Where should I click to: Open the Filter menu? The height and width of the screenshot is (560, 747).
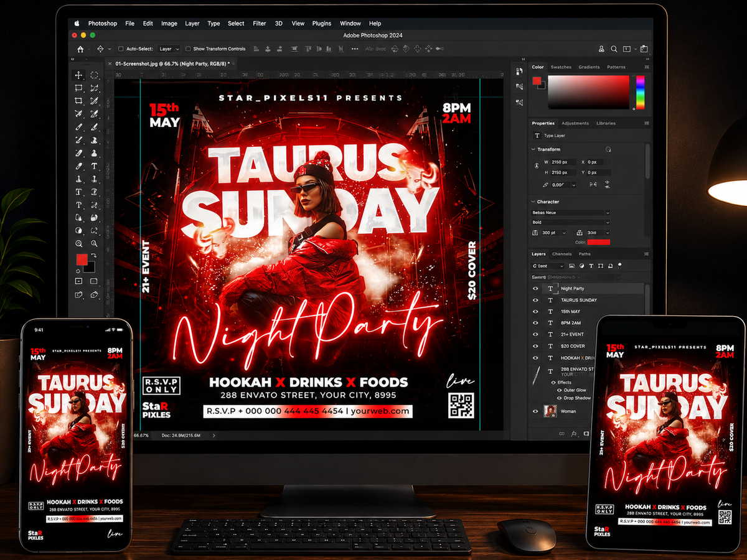(x=260, y=23)
